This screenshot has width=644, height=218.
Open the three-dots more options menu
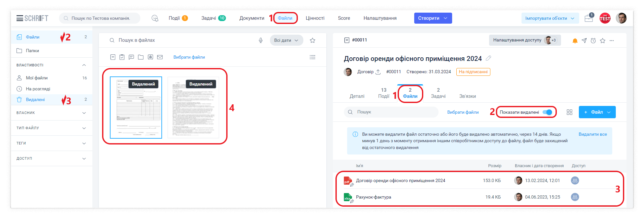pyautogui.click(x=612, y=40)
